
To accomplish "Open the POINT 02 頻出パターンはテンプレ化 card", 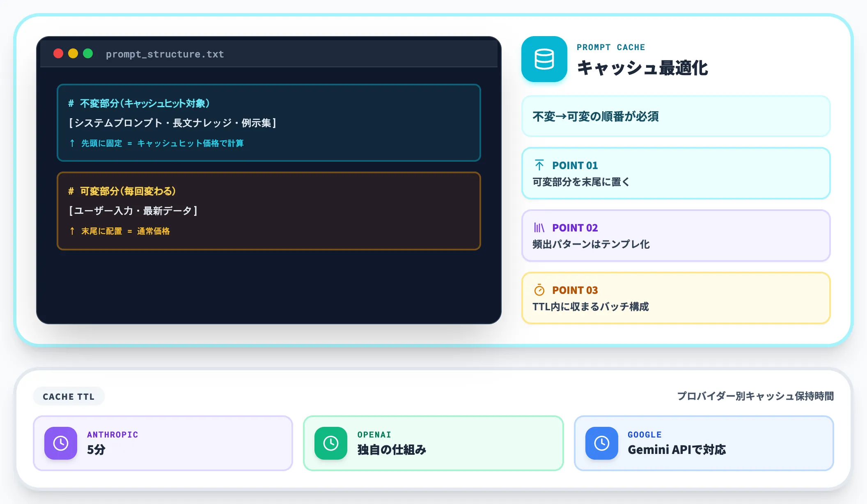I will (676, 236).
